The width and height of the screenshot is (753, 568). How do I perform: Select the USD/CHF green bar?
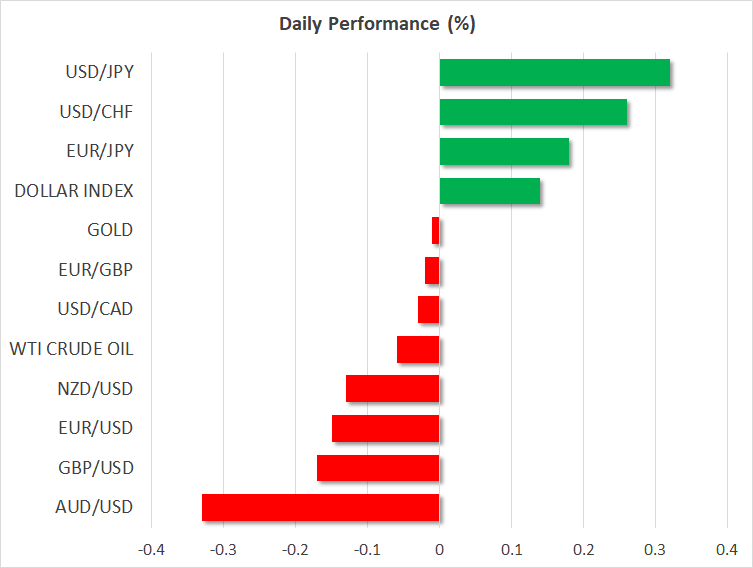click(x=533, y=112)
